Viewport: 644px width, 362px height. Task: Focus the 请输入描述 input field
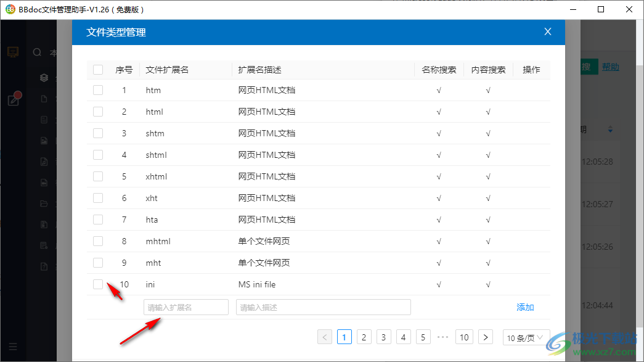point(323,307)
